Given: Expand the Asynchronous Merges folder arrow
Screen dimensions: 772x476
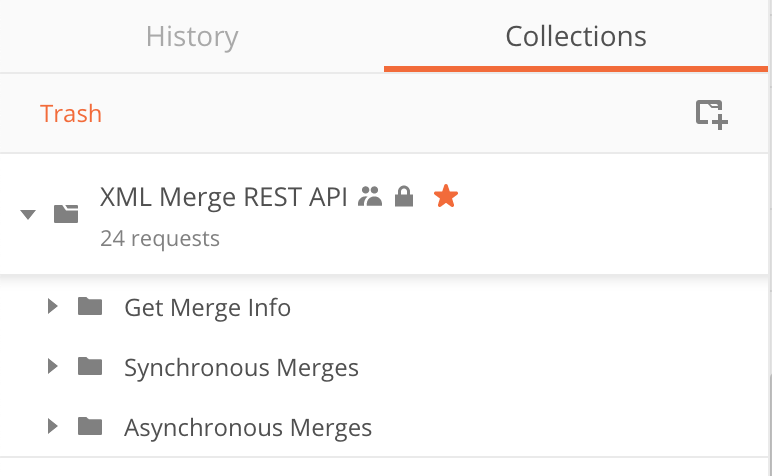Looking at the screenshot, I should [x=53, y=427].
